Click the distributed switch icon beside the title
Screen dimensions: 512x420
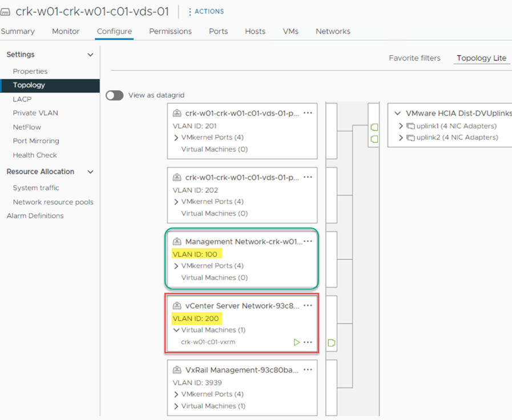(x=6, y=12)
